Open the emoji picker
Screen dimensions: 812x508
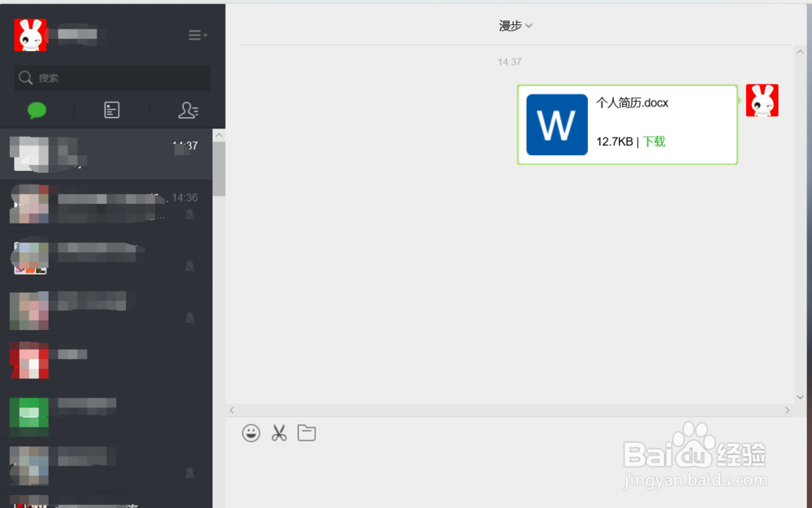pos(251,432)
